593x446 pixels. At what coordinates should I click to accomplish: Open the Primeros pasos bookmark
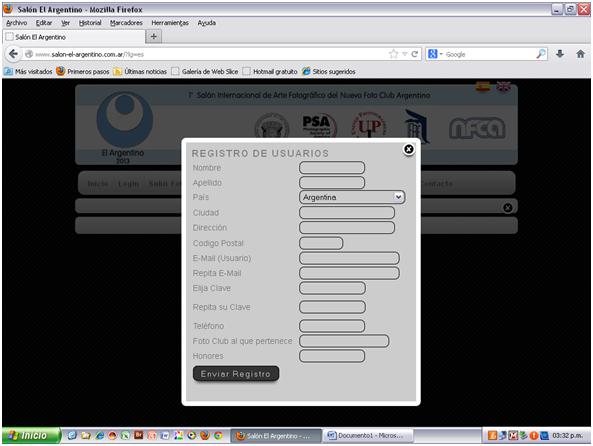click(x=83, y=71)
